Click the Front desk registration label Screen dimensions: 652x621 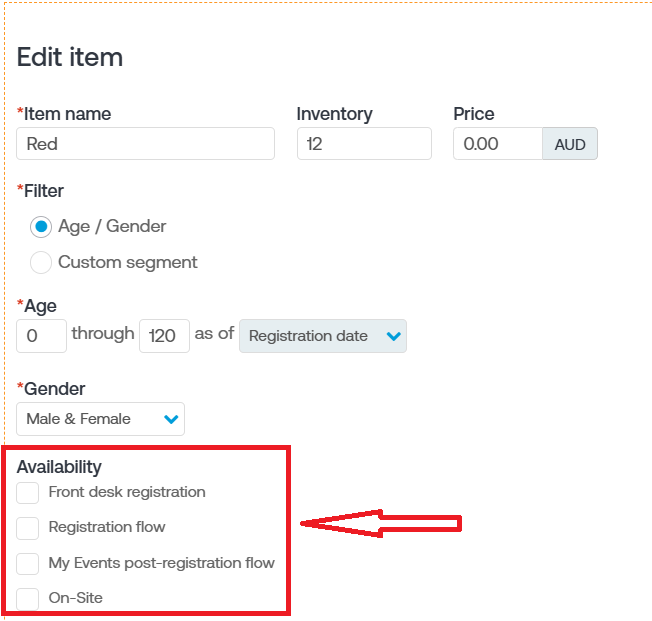coord(127,492)
